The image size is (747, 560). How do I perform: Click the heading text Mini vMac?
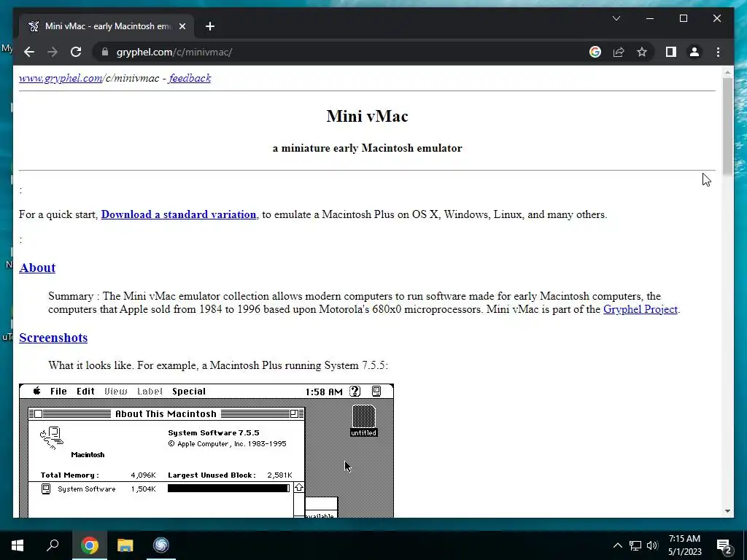coord(368,116)
